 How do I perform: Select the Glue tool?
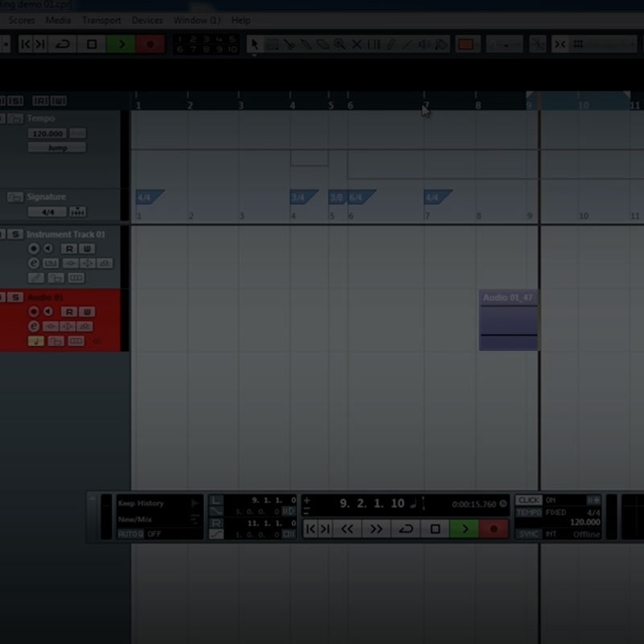point(306,44)
